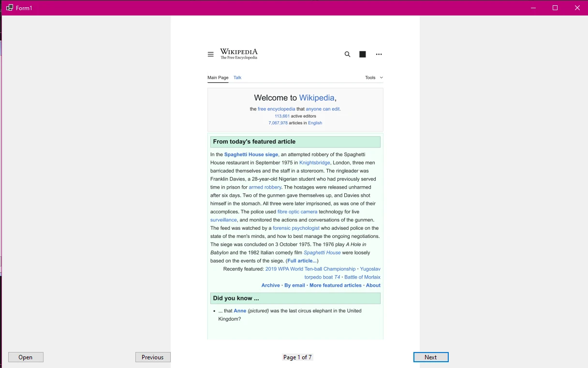Visit the Archive link
Viewport: 588px width, 368px height.
[270, 285]
